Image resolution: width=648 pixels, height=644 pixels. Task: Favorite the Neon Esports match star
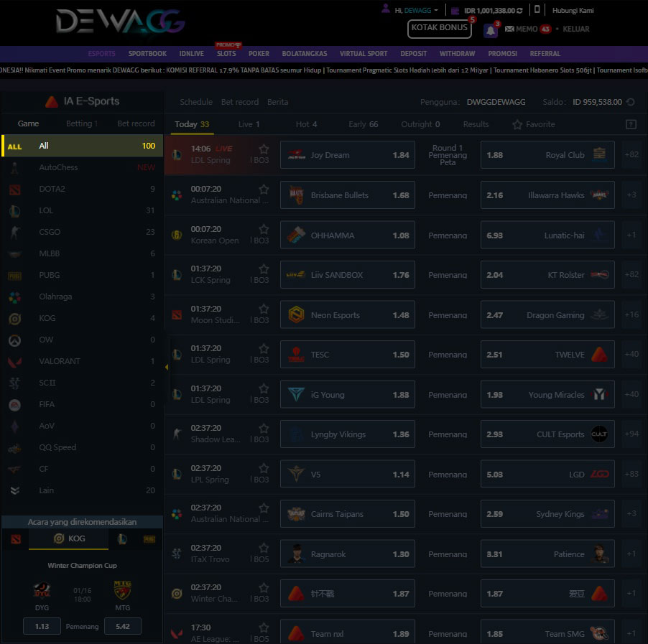pyautogui.click(x=264, y=309)
